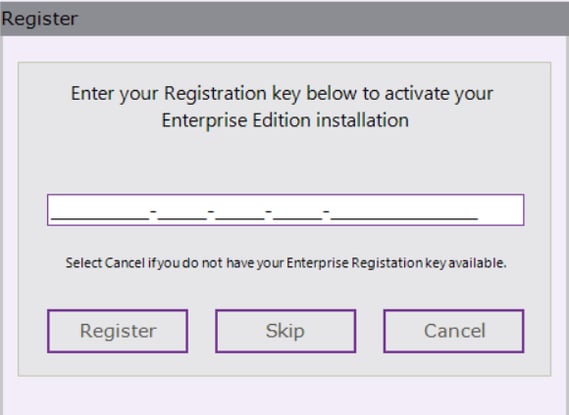569x415 pixels.
Task: Cancel the registration dialog
Action: [454, 331]
